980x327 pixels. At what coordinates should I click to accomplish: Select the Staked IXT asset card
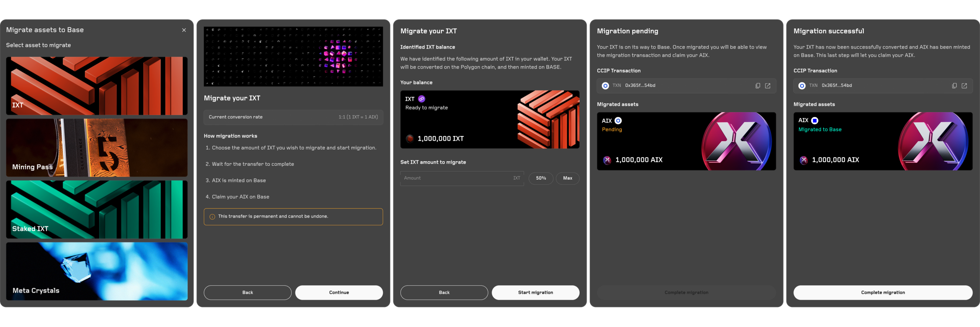(x=97, y=209)
